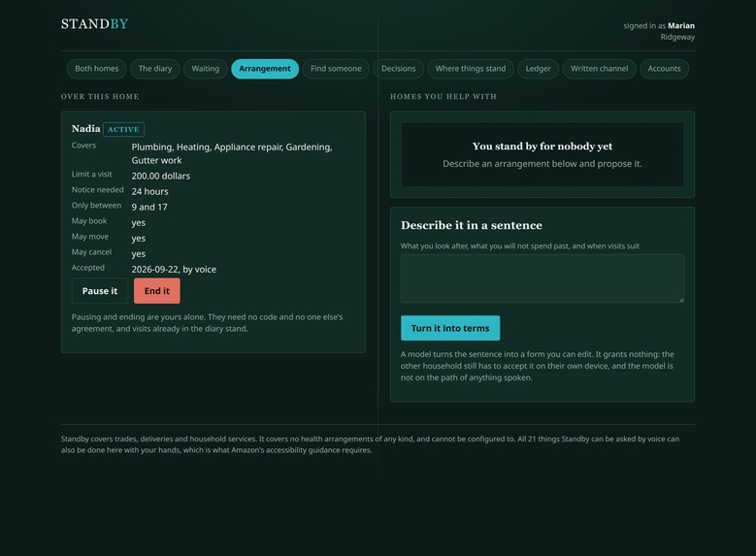
Task: Click the May cancel label
Action: tap(91, 251)
